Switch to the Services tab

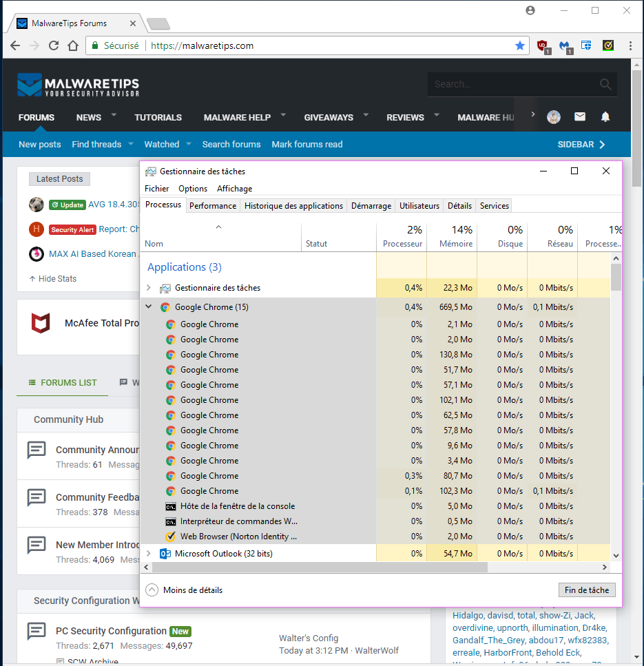pyautogui.click(x=494, y=205)
